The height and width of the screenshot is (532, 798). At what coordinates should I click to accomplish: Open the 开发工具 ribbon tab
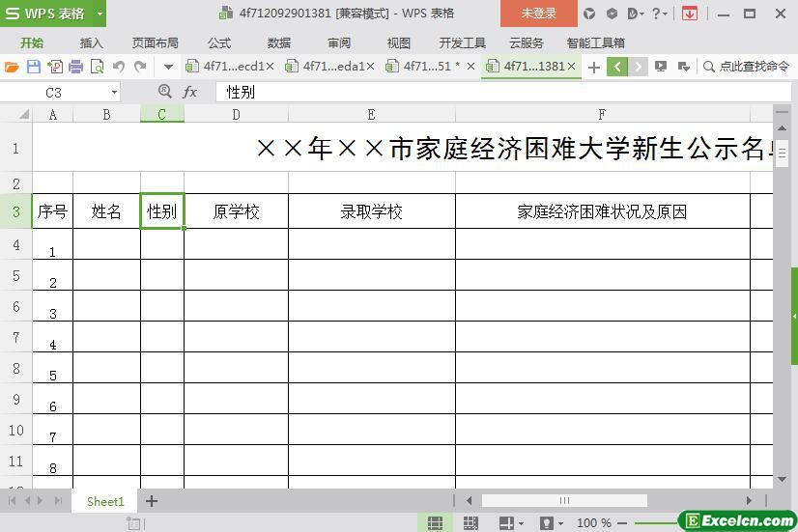point(462,42)
